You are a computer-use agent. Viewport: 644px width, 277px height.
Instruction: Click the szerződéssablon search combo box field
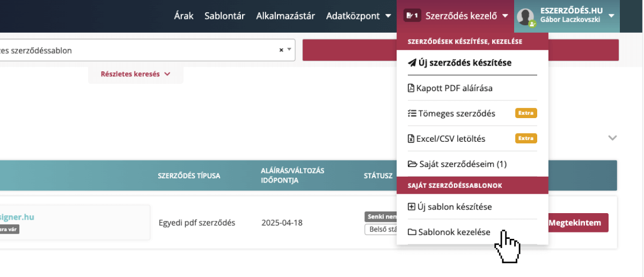pyautogui.click(x=134, y=50)
